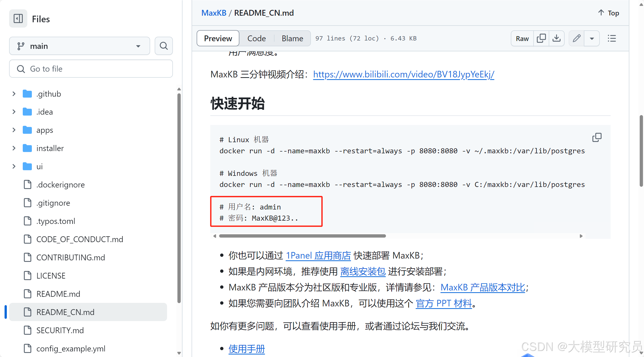Download raw file icon
This screenshot has width=644, height=357.
pos(556,38)
